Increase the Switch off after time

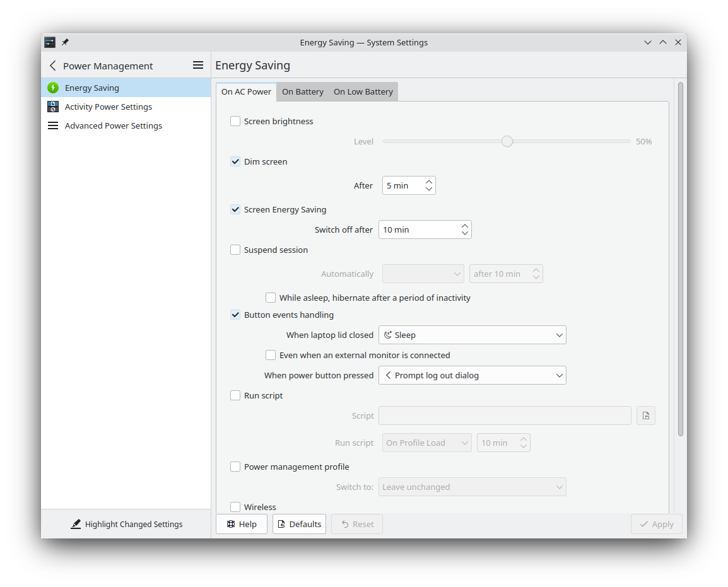point(465,226)
